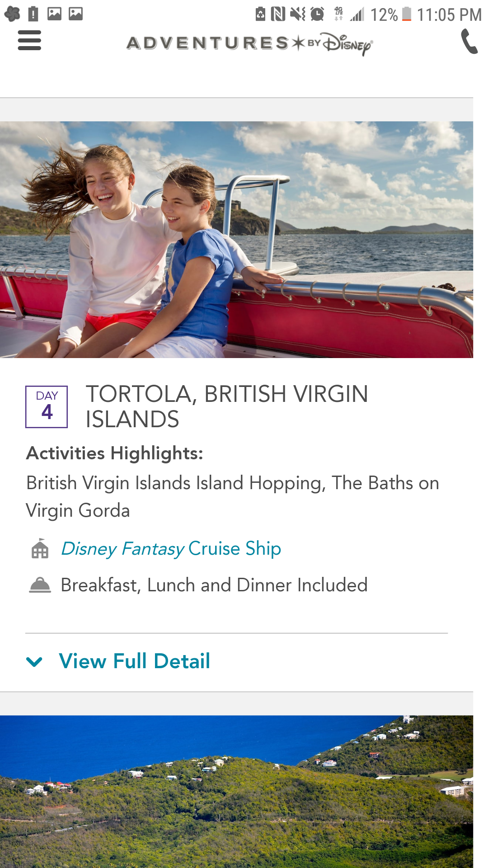Open the Adventures by Disney logo
This screenshot has width=488, height=868.
click(249, 43)
